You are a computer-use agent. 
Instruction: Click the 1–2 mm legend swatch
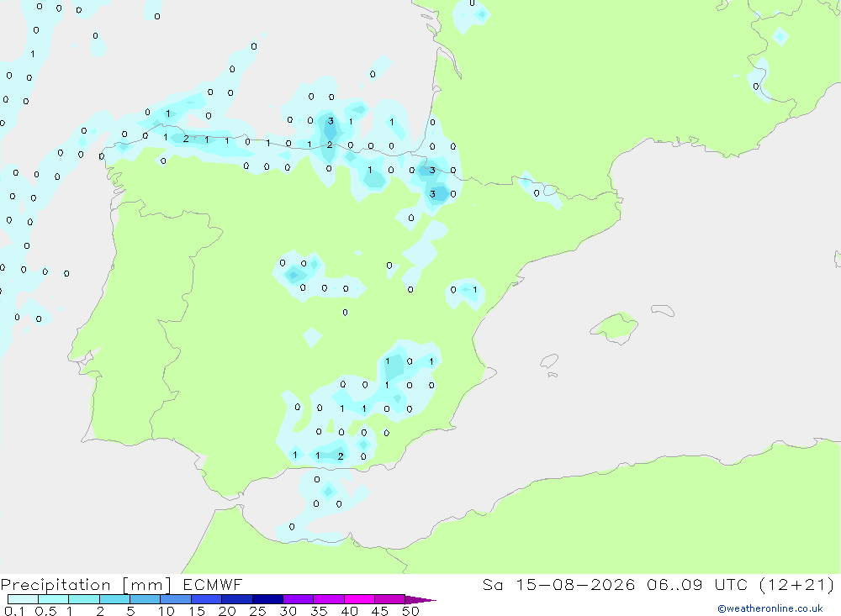(x=84, y=599)
